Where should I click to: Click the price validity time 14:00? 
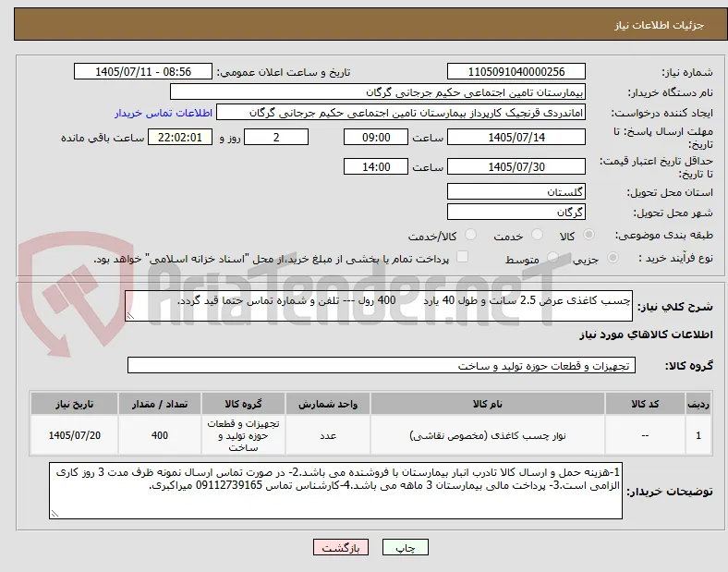(376, 166)
